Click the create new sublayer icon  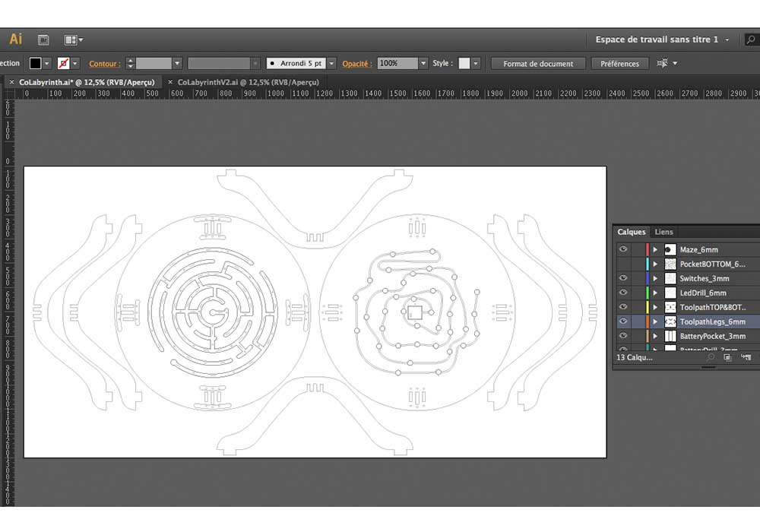click(746, 357)
